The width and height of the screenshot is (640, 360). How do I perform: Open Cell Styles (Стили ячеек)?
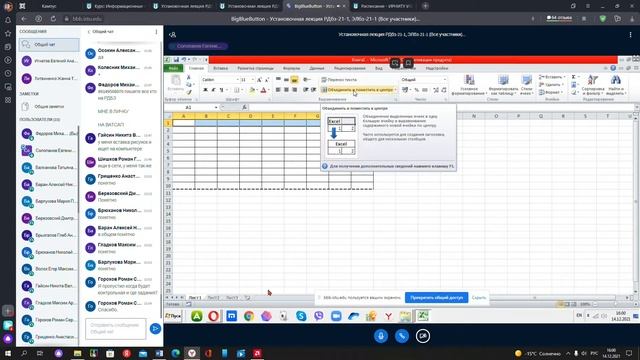(x=527, y=85)
